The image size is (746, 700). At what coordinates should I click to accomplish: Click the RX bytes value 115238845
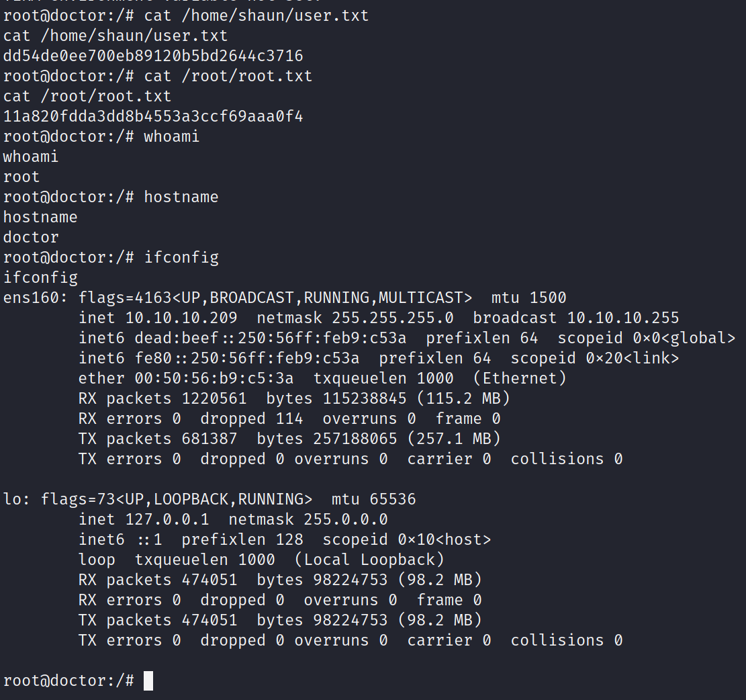(x=365, y=398)
